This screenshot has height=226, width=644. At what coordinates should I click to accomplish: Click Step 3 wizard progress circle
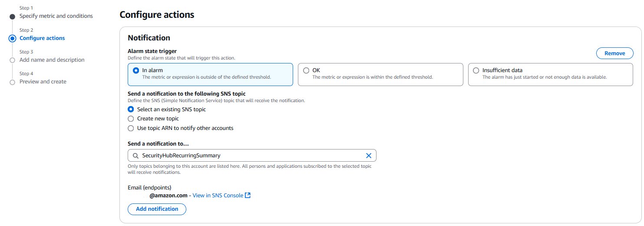coord(12,60)
